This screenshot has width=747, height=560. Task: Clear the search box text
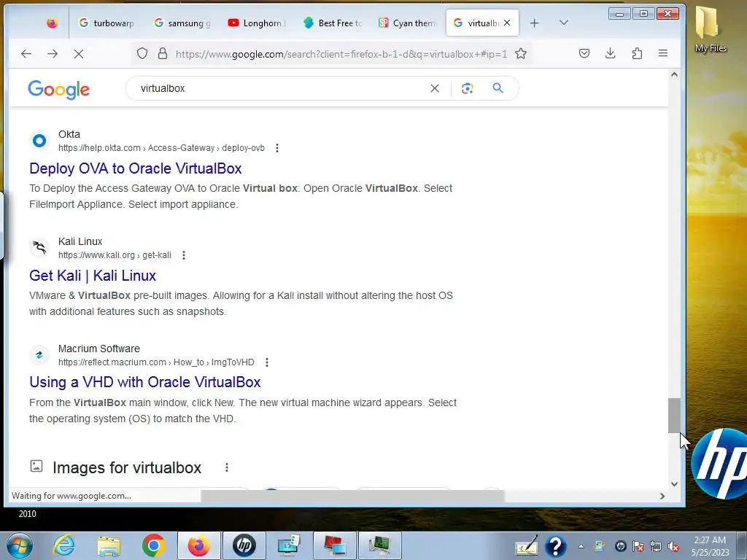[x=435, y=88]
